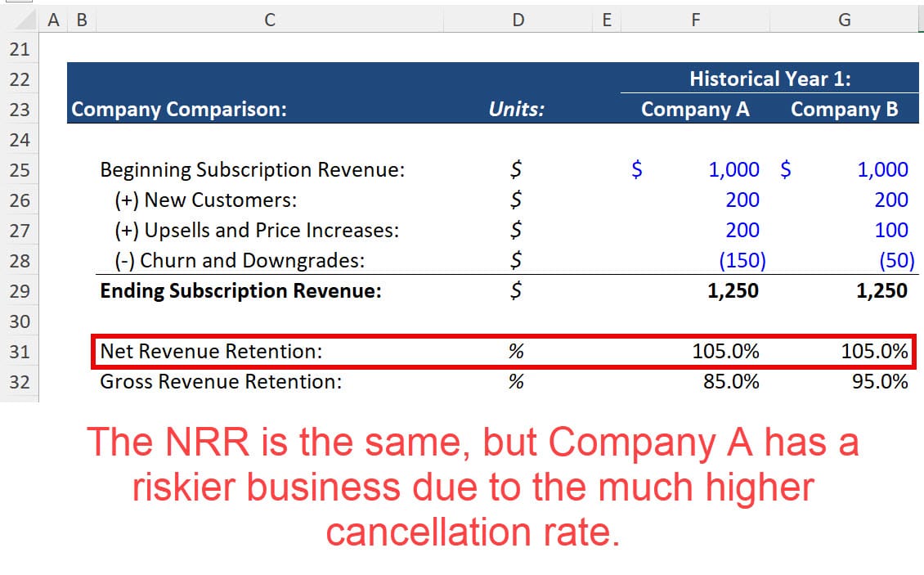The height and width of the screenshot is (575, 924).
Task: Select the Company A column header cell
Action: coord(695,110)
